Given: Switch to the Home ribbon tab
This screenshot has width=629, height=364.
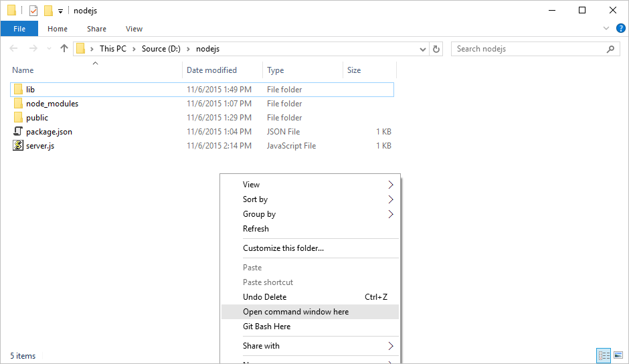Looking at the screenshot, I should [x=58, y=29].
